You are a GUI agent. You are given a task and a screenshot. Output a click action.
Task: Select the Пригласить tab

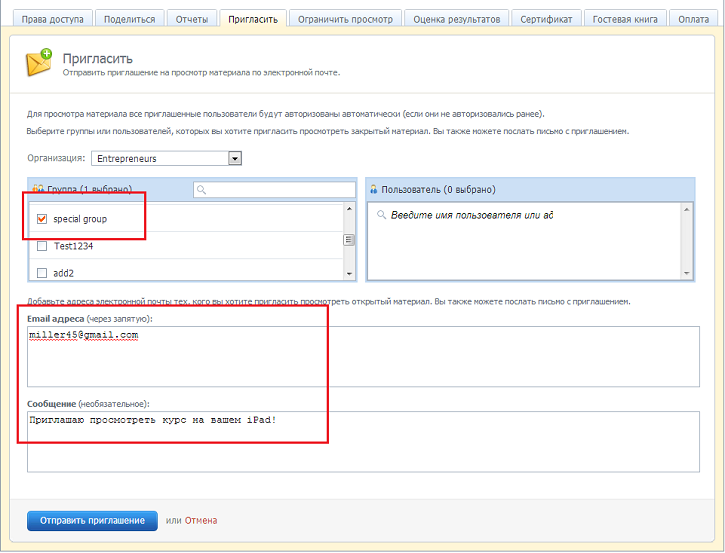[253, 19]
